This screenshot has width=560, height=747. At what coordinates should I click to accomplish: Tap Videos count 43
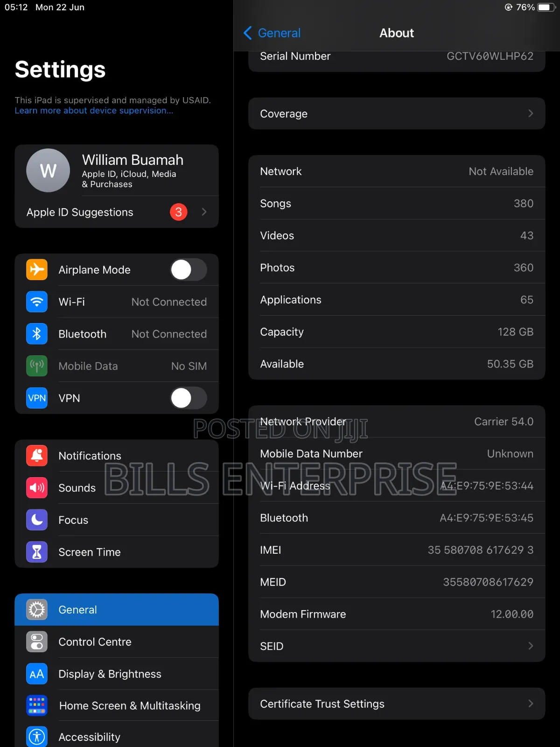click(x=527, y=236)
